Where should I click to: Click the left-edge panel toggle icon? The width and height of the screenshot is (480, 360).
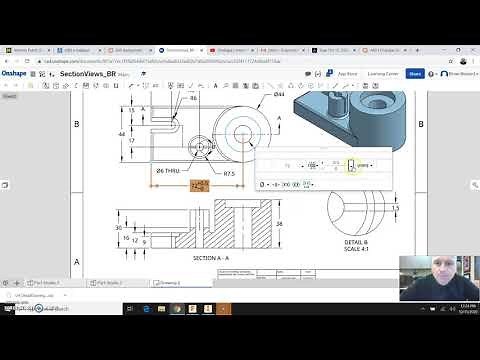pos(5,185)
